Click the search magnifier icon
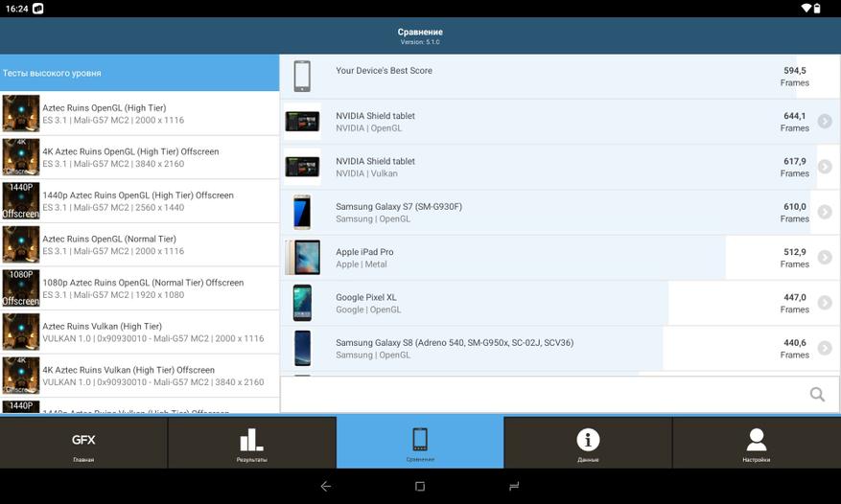This screenshot has height=504, width=841. point(817,395)
